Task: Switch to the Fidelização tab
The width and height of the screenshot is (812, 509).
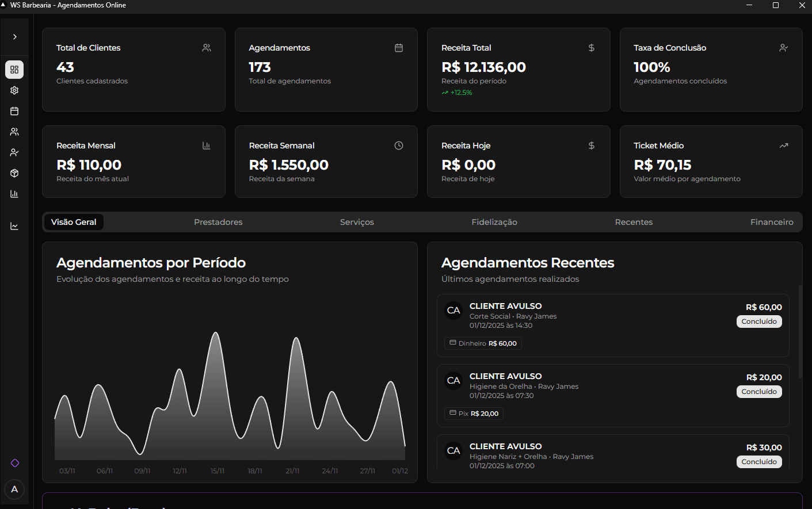Action: click(494, 222)
